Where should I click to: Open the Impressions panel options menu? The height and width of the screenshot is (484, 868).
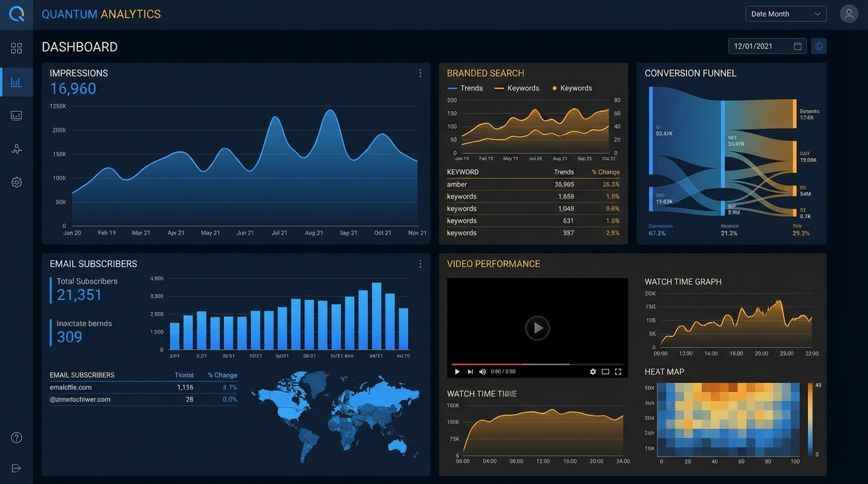(420, 72)
